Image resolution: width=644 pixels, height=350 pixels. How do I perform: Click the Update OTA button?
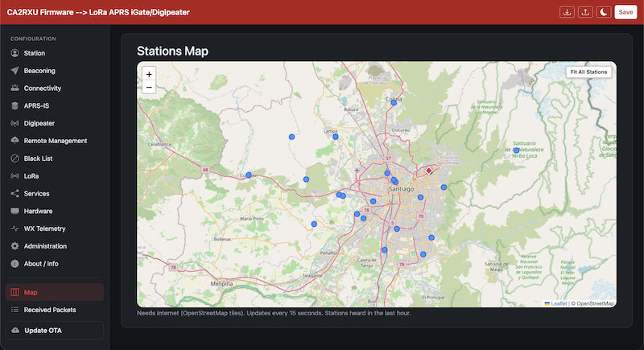(x=54, y=331)
